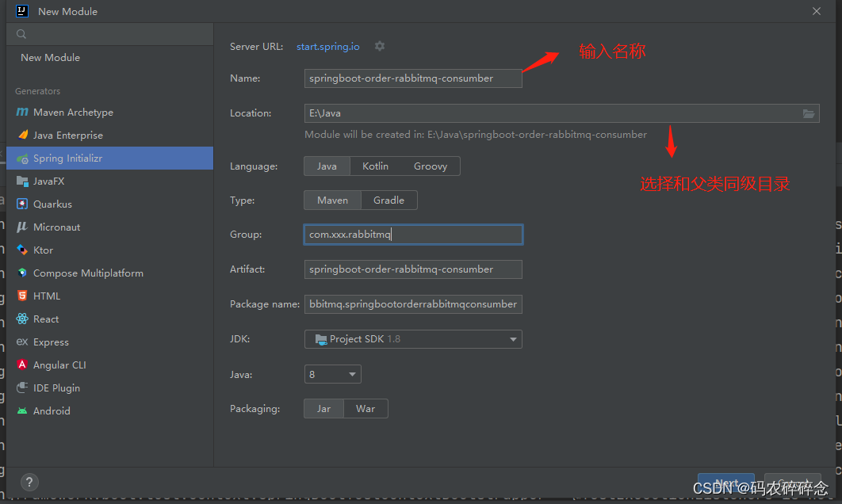Screen dimensions: 842x504
Task: Click the HTML5 shield icon
Action: point(22,296)
